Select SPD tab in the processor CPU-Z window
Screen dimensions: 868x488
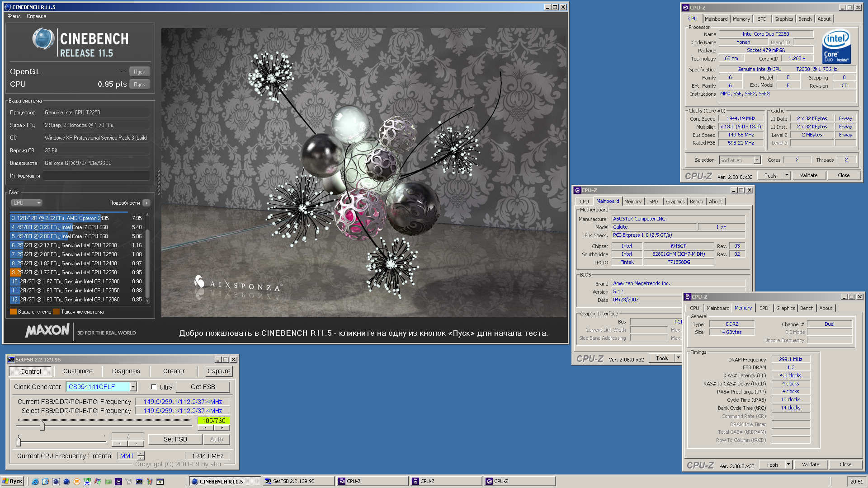762,19
